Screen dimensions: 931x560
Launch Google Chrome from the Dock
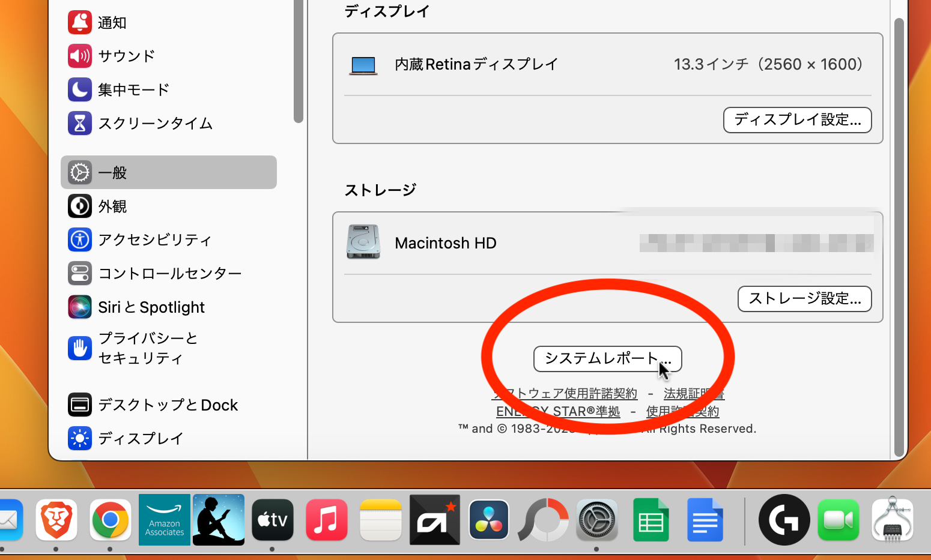pyautogui.click(x=111, y=520)
